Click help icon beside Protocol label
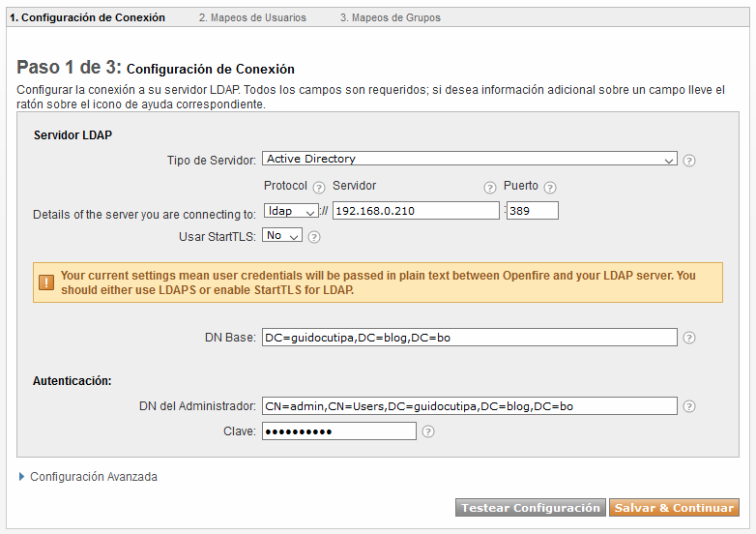The image size is (756, 534). click(x=319, y=187)
